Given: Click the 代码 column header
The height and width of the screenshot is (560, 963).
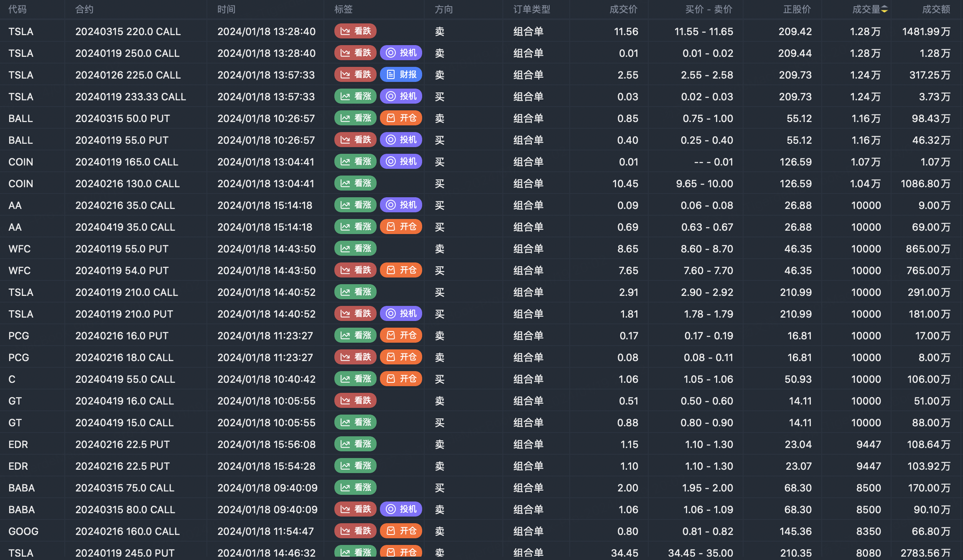Looking at the screenshot, I should (x=17, y=9).
